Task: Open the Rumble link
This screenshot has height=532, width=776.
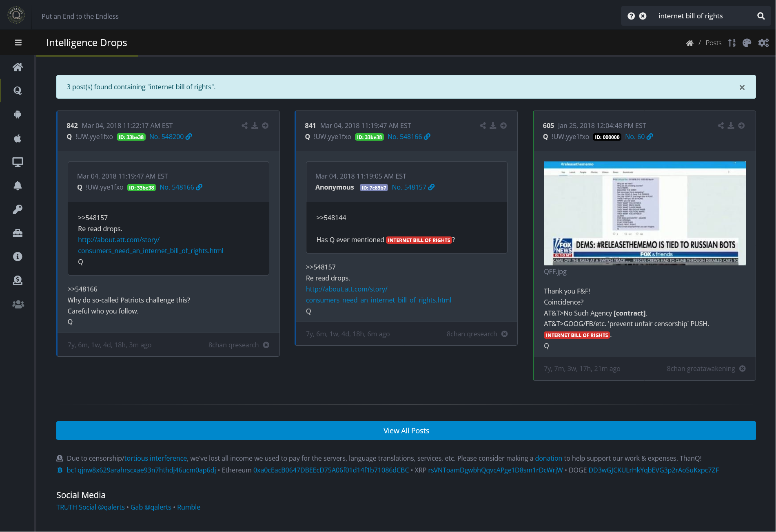Action: pyautogui.click(x=188, y=507)
